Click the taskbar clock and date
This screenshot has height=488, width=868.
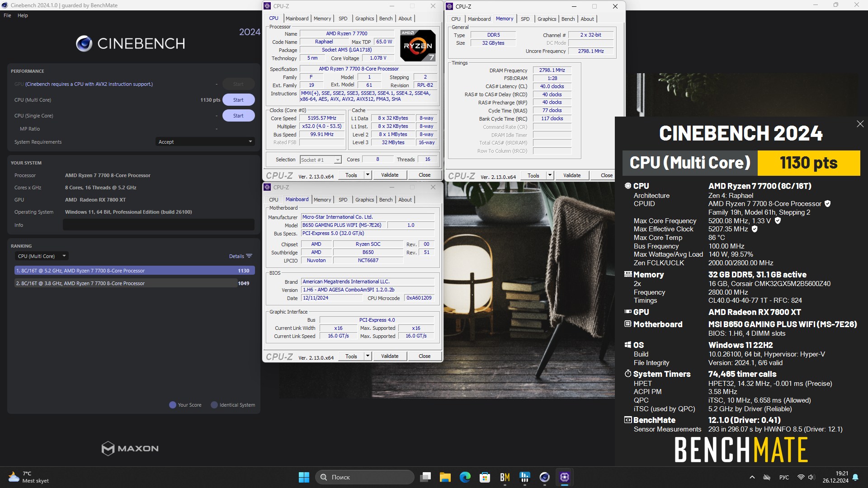835,477
